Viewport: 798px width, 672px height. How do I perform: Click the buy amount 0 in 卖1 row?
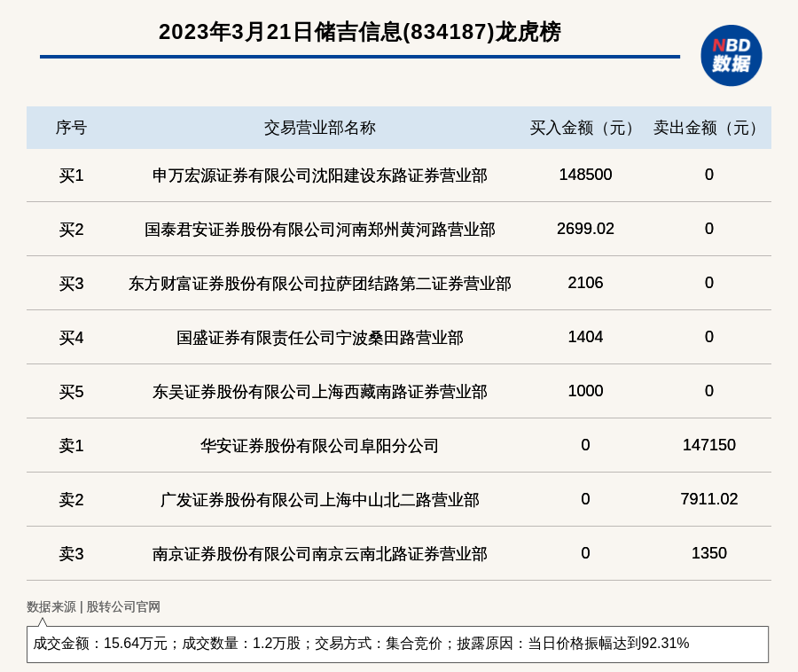(x=585, y=445)
